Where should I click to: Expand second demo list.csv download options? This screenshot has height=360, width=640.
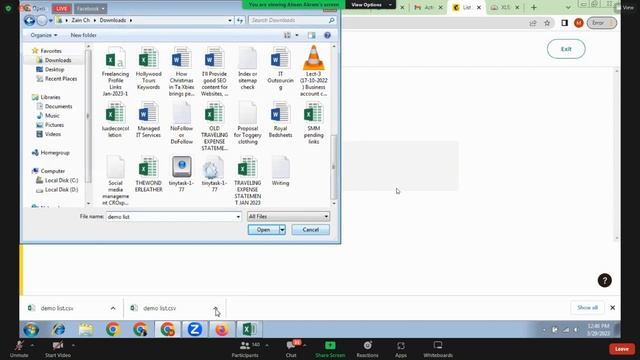pos(216,308)
